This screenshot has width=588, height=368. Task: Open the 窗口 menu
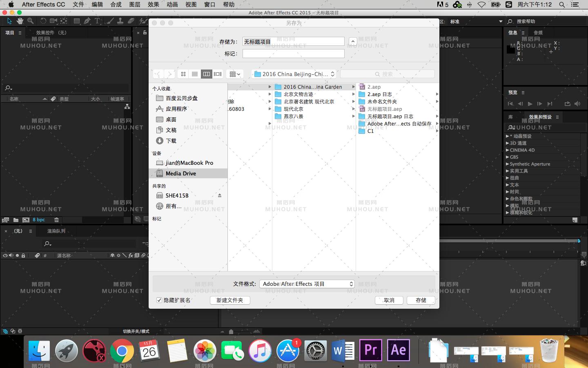(210, 4)
